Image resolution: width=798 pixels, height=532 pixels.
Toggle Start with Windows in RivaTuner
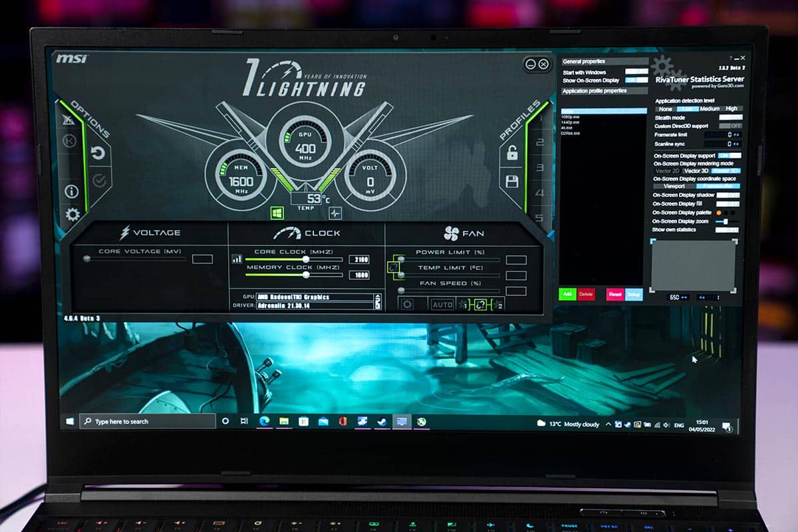click(636, 71)
